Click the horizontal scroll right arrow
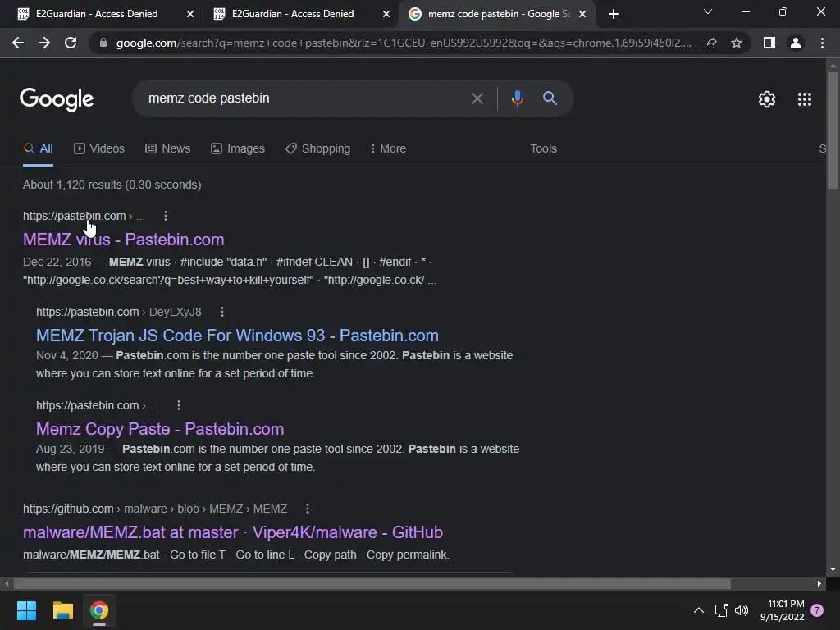Viewport: 840px width, 630px height. pos(819,583)
